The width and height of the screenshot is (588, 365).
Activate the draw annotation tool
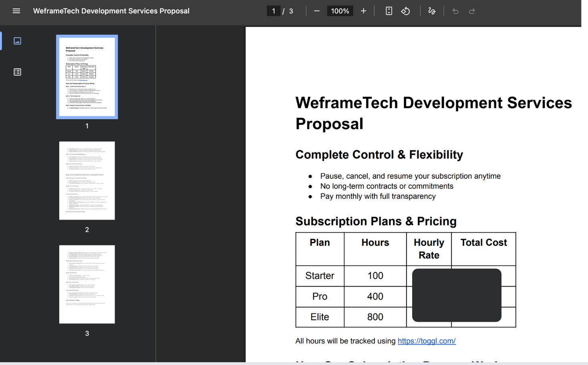[x=432, y=11]
